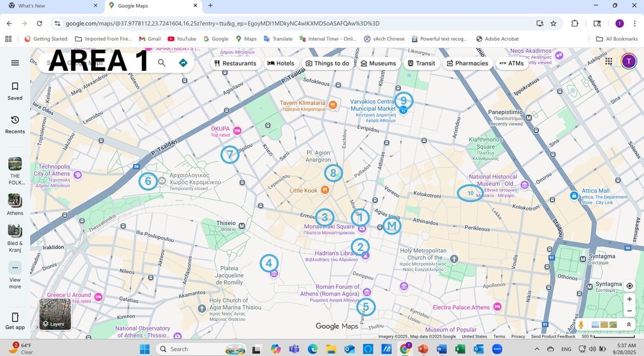Viewport: 644px width, 356px height.
Task: Center map on my location
Action: point(629,286)
